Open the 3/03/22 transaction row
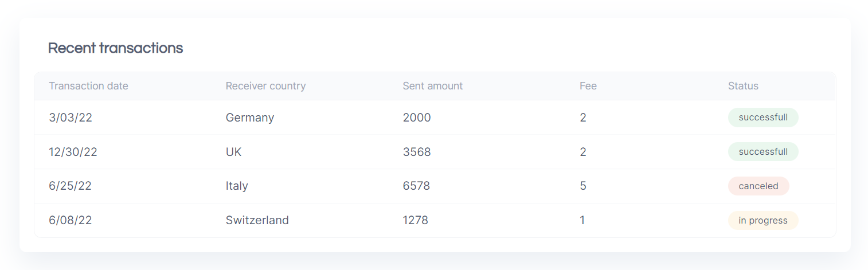This screenshot has width=868, height=270. pos(435,118)
